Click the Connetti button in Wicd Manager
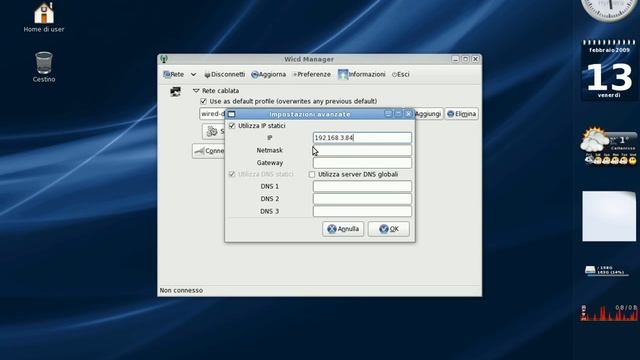The height and width of the screenshot is (360, 640). pos(209,151)
